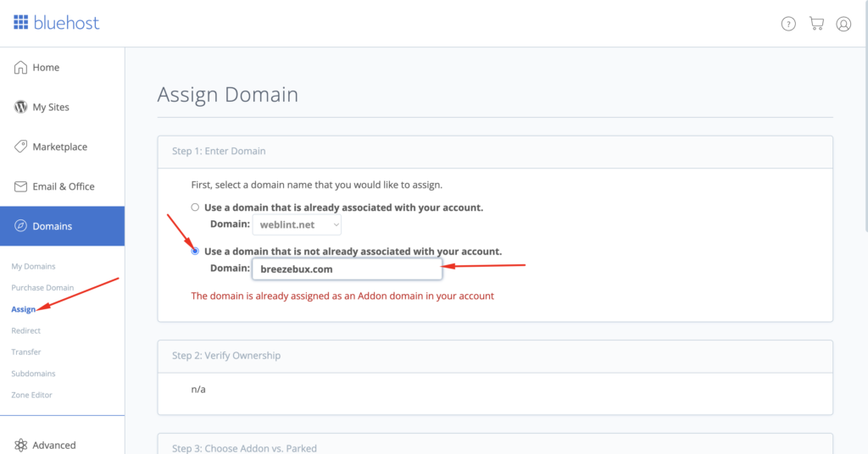Open the Assign submenu link
Image resolution: width=868 pixels, height=454 pixels.
click(x=23, y=309)
